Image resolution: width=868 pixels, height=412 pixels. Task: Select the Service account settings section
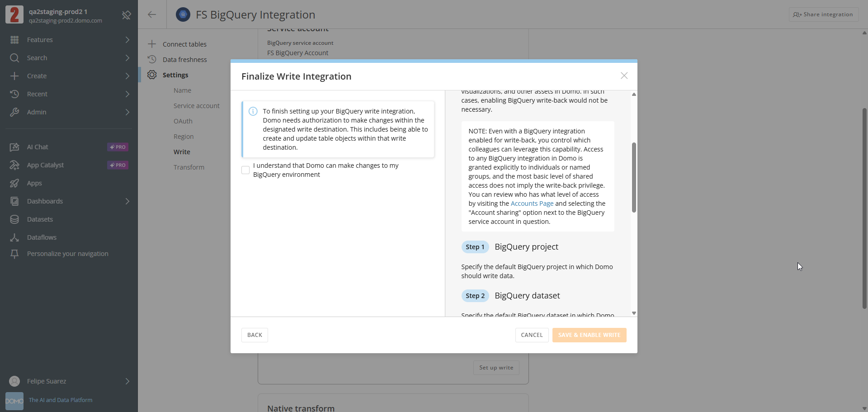click(x=197, y=106)
